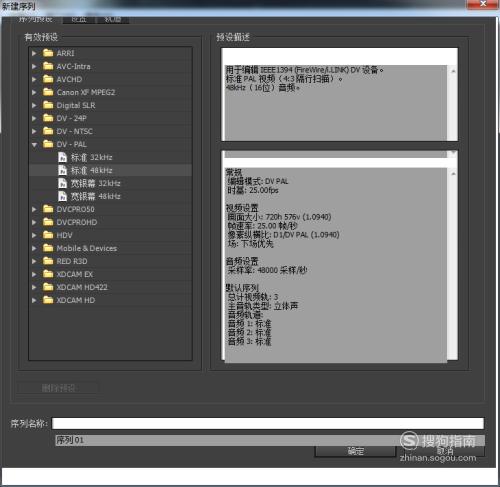Expand the HDV folder arrow
Viewport: 500px width, 487px height.
(34, 235)
